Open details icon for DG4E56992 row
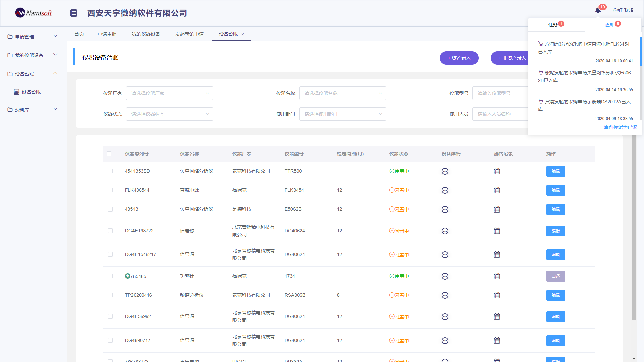 pyautogui.click(x=445, y=317)
